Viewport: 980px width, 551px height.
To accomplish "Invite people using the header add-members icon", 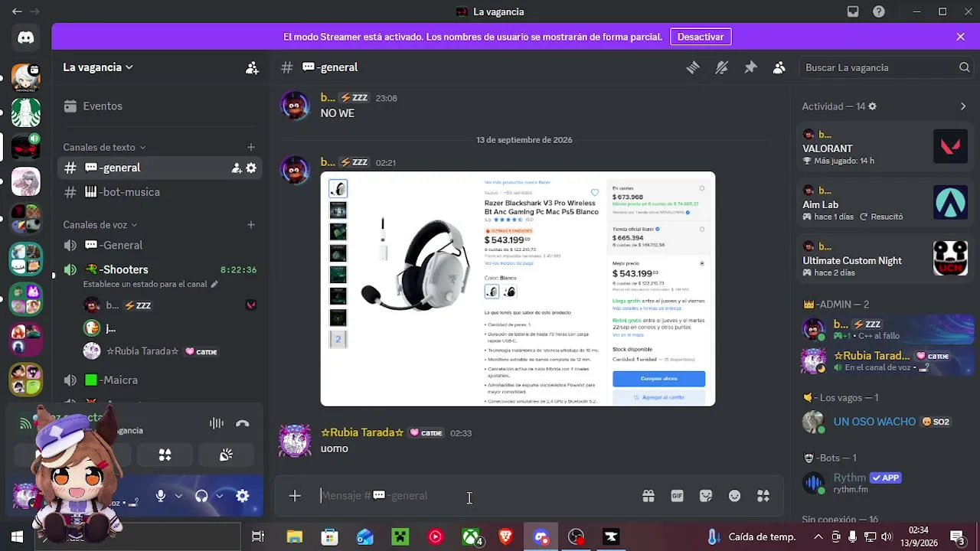I will 252,67.
